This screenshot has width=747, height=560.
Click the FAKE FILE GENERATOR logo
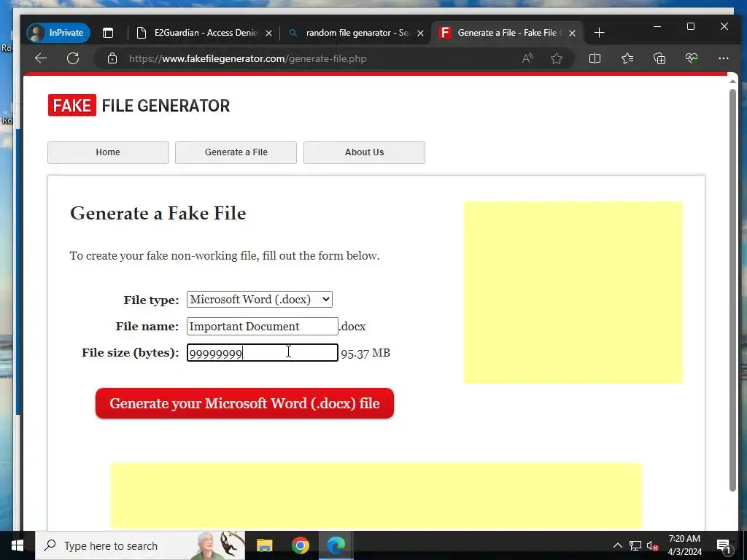139,105
